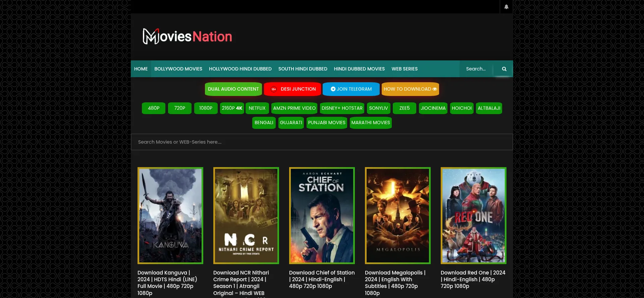Click How To Download button
The width and height of the screenshot is (644, 298).
tap(410, 89)
